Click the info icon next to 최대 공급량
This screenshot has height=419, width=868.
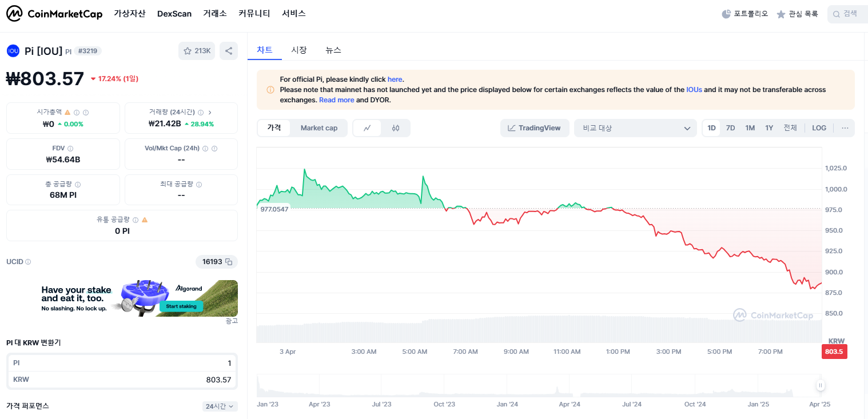click(x=199, y=185)
